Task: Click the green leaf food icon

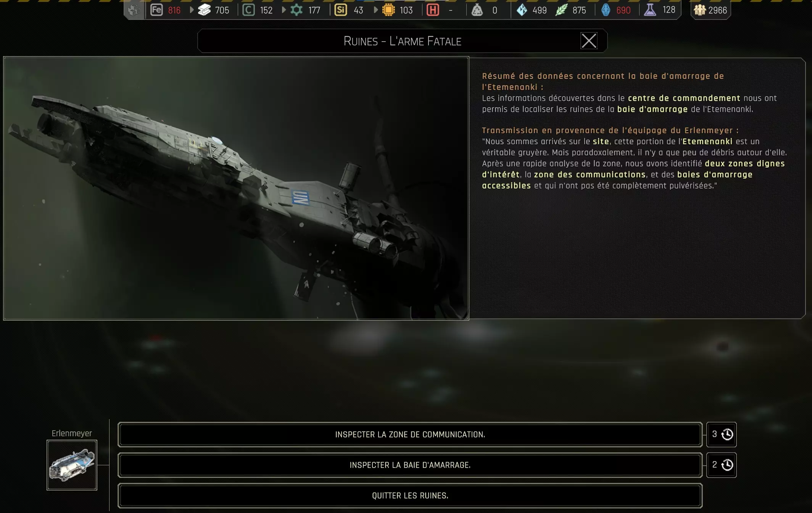Action: coord(561,10)
